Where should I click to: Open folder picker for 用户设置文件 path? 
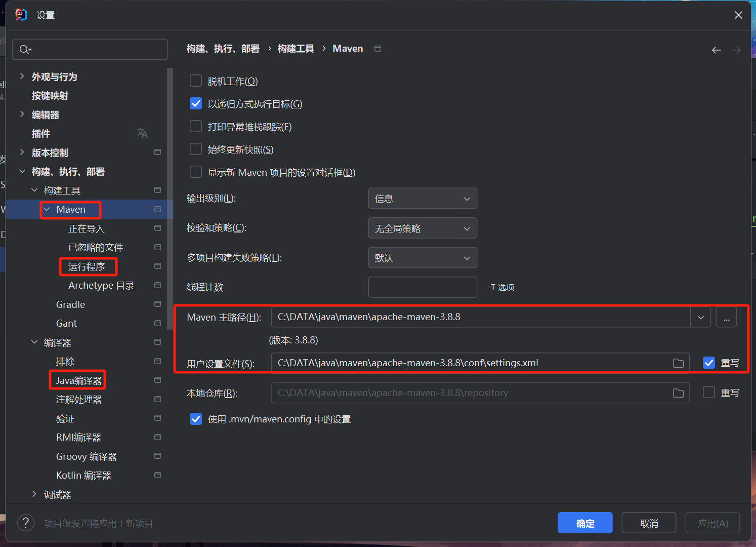[678, 363]
